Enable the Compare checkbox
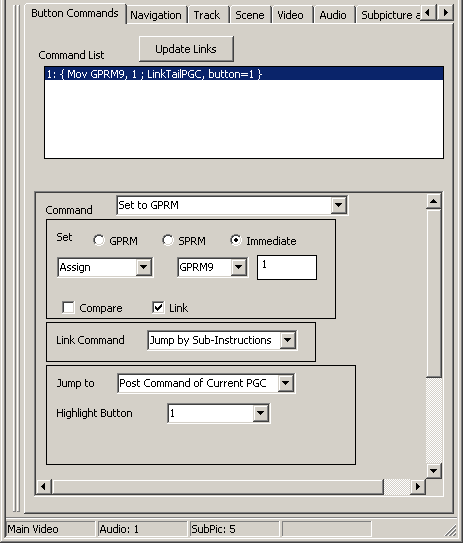 pyautogui.click(x=68, y=308)
